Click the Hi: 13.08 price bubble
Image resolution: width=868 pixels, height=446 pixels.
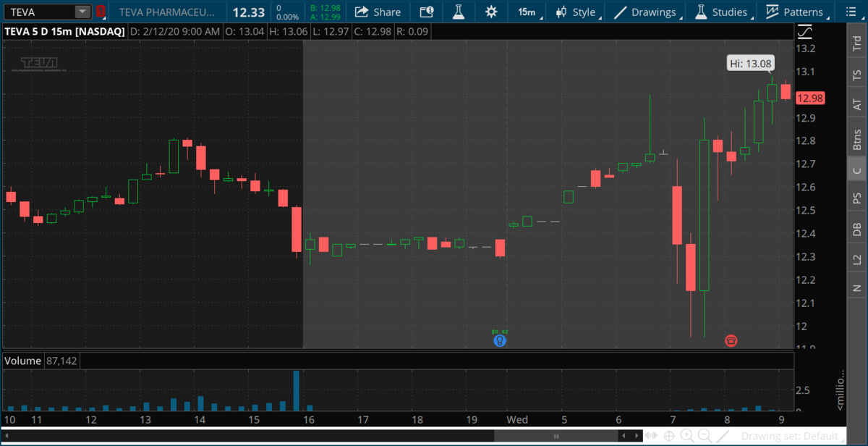tap(749, 64)
